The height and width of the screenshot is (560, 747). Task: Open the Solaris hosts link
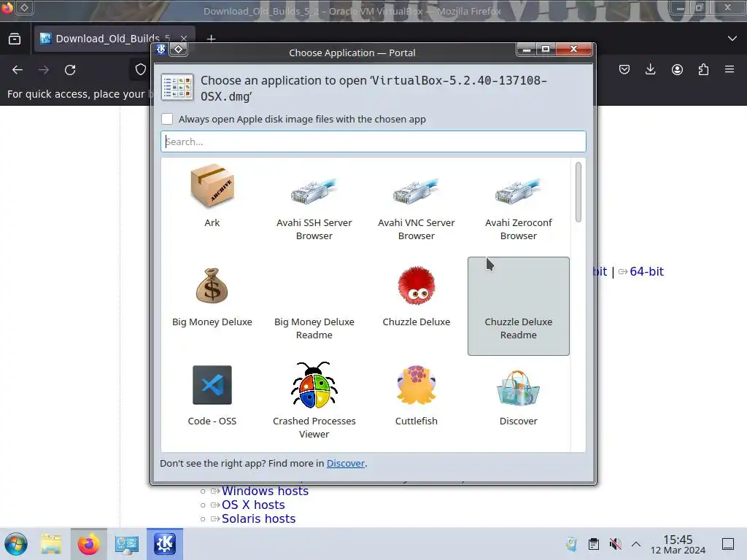click(259, 518)
